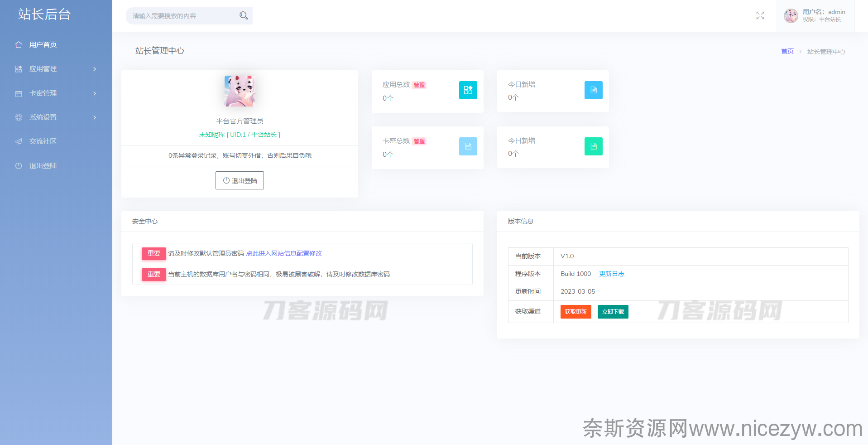Viewport: 868px width, 445px height.
Task: Click the search magnifier icon
Action: click(x=244, y=16)
